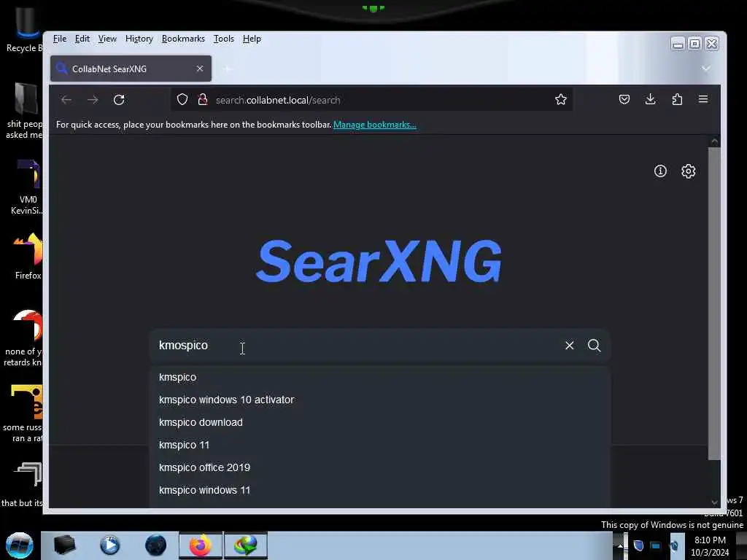747x560 pixels.
Task: Select the CollabNet SearXNG tab
Action: 131,69
